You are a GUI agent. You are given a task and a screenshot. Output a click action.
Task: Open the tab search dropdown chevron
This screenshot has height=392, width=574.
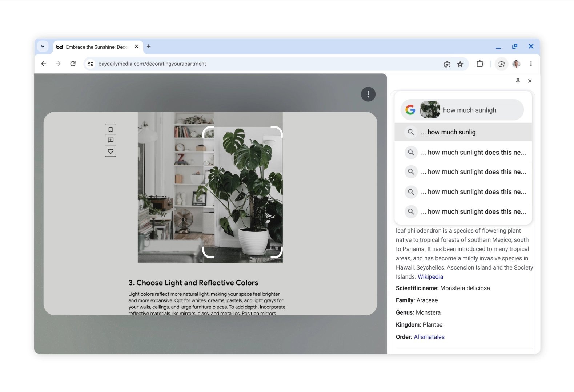43,47
